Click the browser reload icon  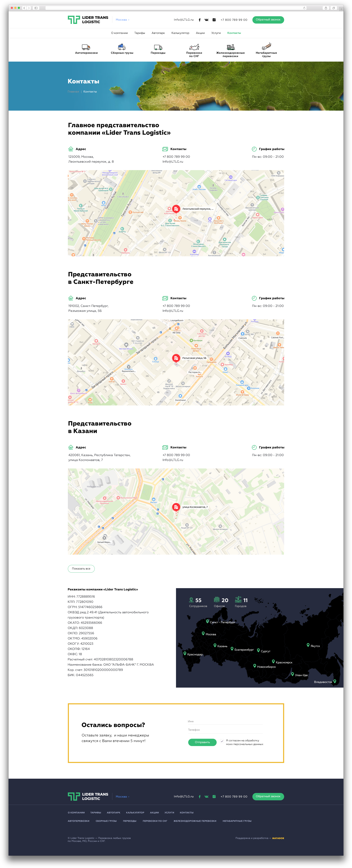304,8
